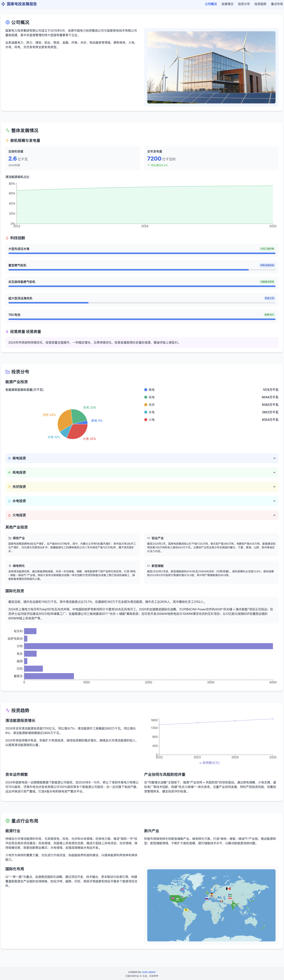Click the sun icon in the 光伏投资 row
The image size is (284, 980).
pyautogui.click(x=10, y=487)
